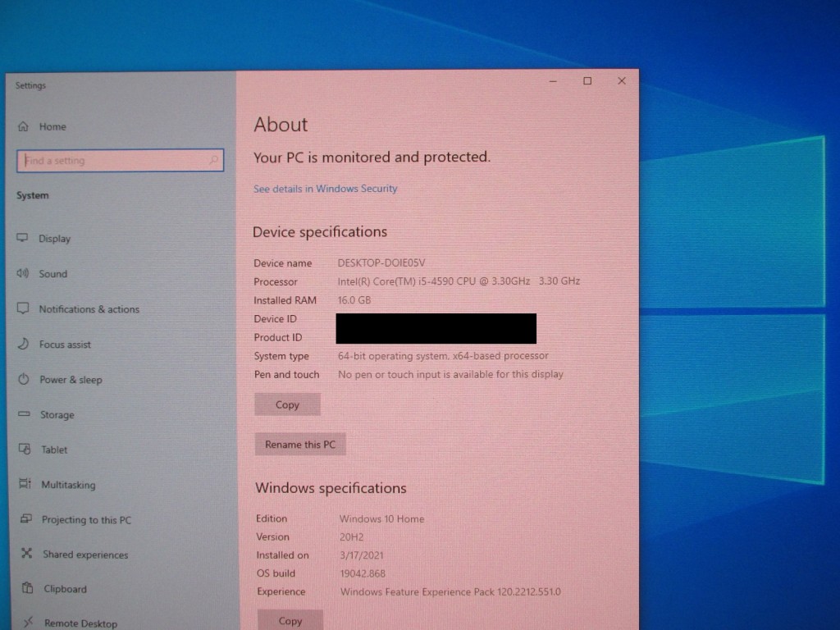This screenshot has height=630, width=840.
Task: Click the Settings window title
Action: click(x=30, y=85)
